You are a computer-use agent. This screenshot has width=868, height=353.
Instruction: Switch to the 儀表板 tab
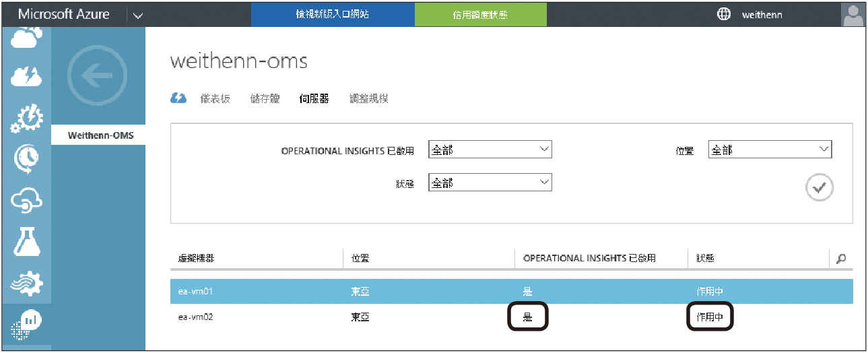[215, 99]
